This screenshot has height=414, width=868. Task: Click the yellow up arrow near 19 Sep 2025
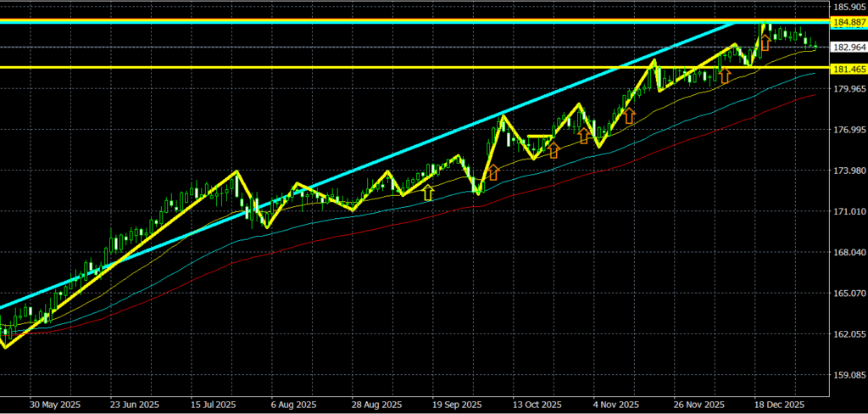428,192
